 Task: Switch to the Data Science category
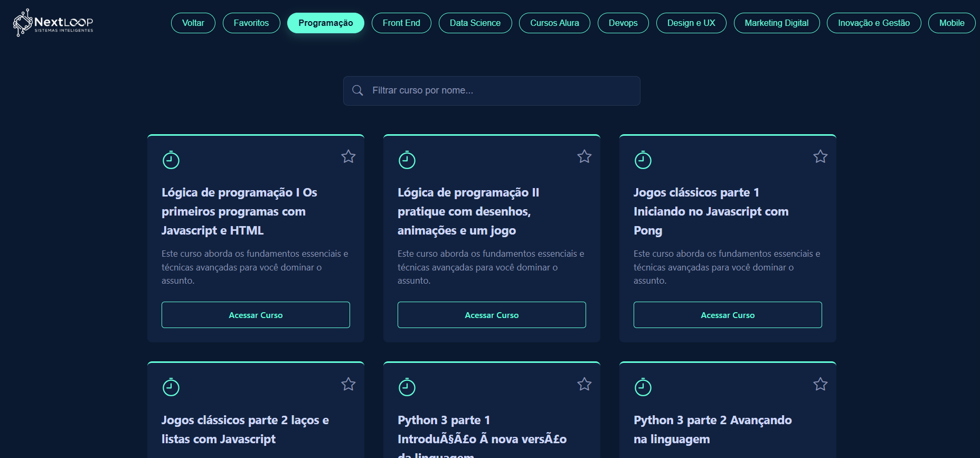475,23
